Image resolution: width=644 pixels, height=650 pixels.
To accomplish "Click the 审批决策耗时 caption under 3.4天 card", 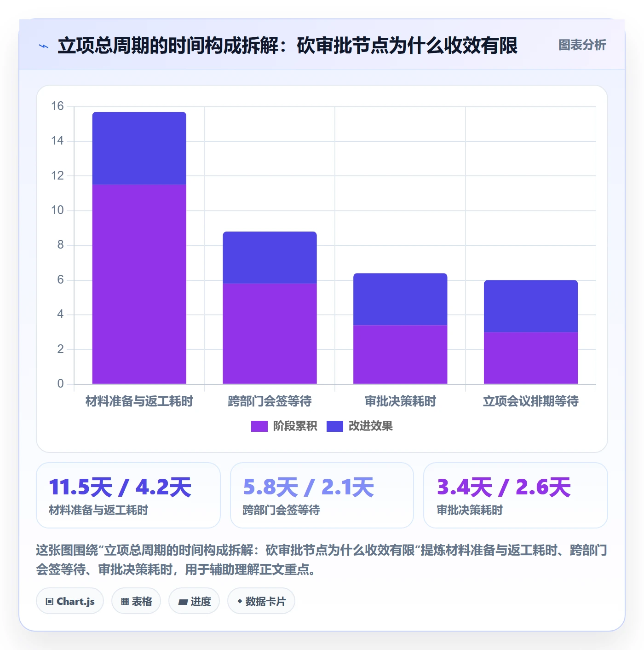I will click(470, 510).
